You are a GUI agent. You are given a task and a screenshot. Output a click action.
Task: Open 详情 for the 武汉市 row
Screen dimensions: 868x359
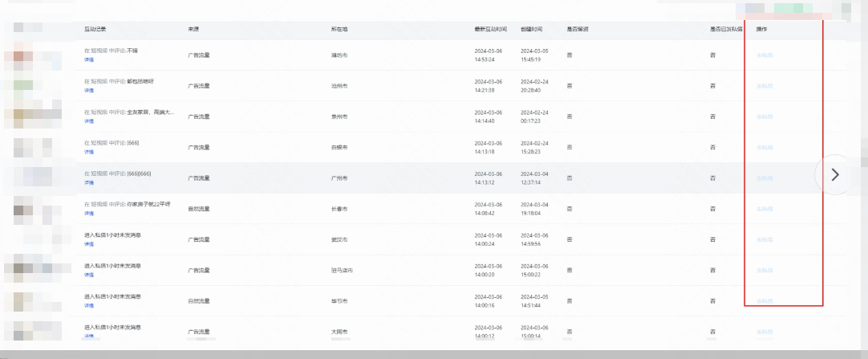pos(89,244)
